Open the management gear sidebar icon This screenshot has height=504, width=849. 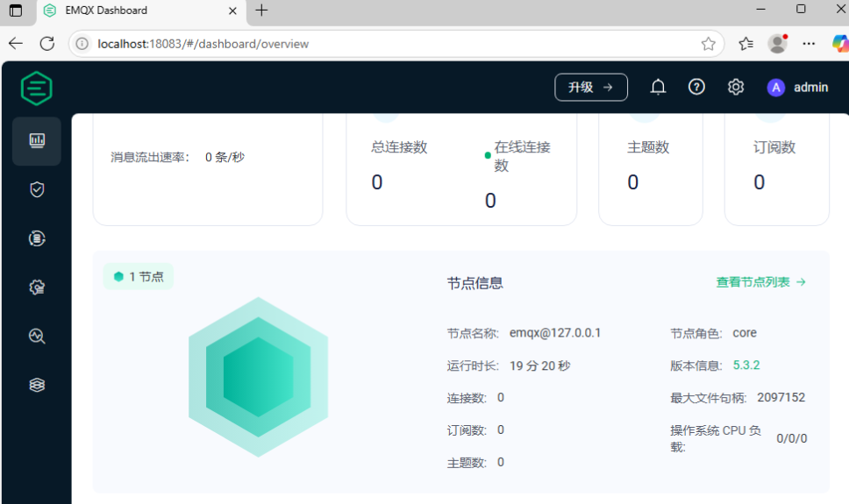(37, 287)
